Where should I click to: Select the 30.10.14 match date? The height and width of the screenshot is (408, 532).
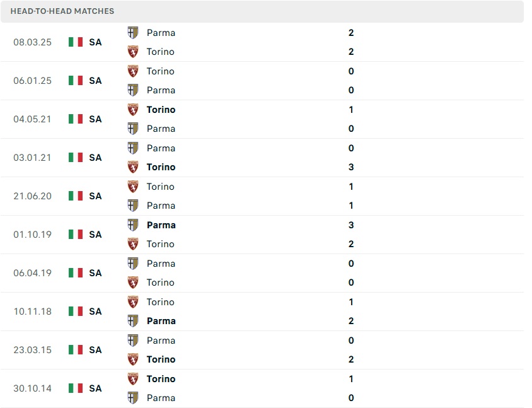tap(32, 388)
